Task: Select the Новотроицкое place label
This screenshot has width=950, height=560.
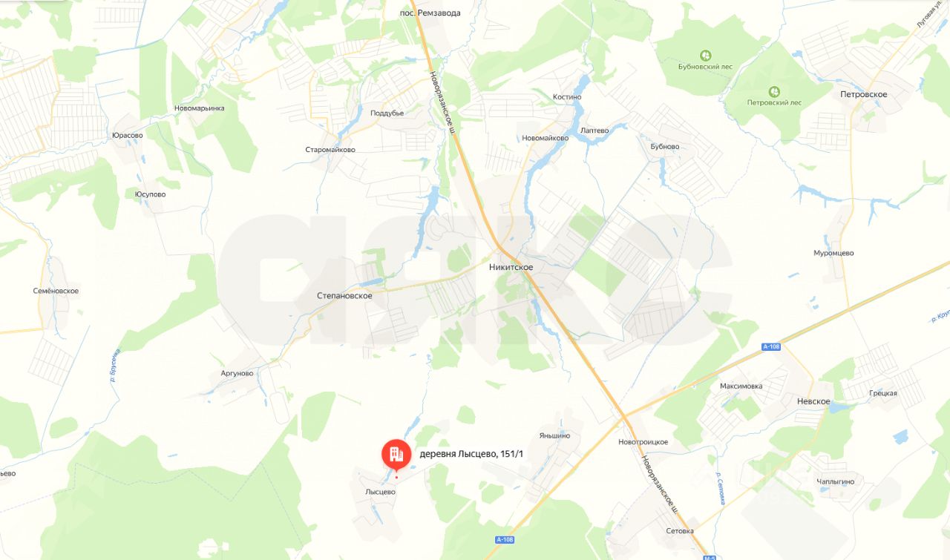Action: (x=643, y=442)
